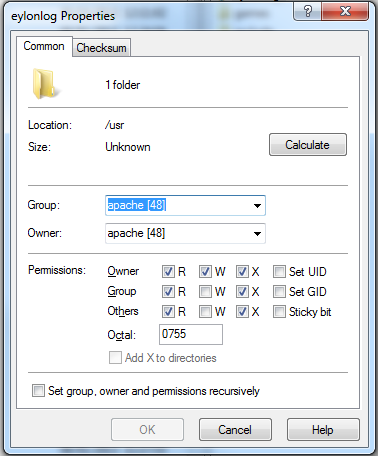Click the Cancel button
Image resolution: width=378 pixels, height=456 pixels.
[x=235, y=430]
